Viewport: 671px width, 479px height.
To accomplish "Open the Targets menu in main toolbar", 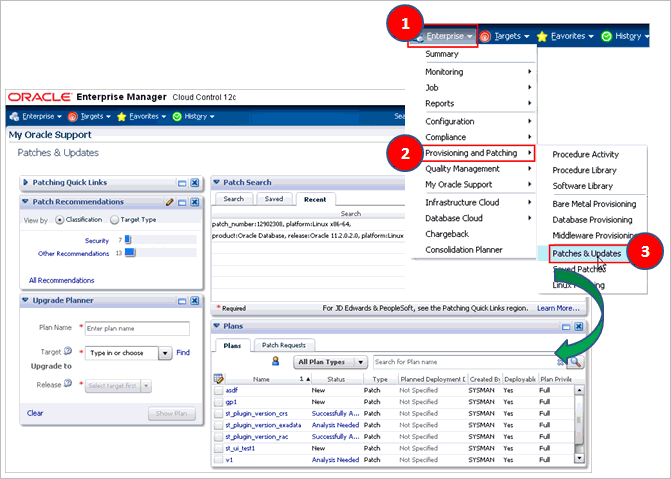I will click(x=89, y=116).
